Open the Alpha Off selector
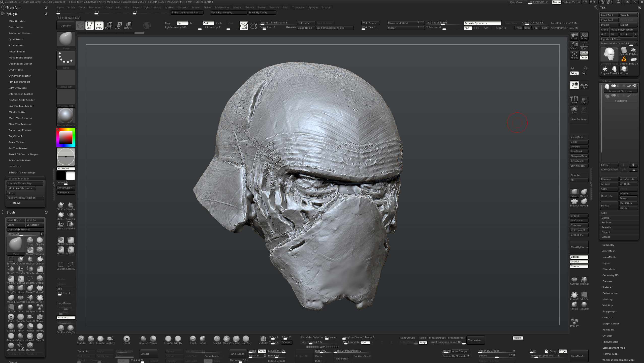644x363 pixels. 66,79
